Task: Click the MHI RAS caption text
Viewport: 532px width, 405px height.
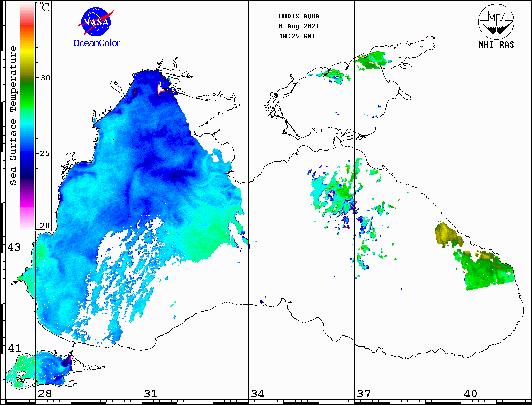Action: (496, 44)
